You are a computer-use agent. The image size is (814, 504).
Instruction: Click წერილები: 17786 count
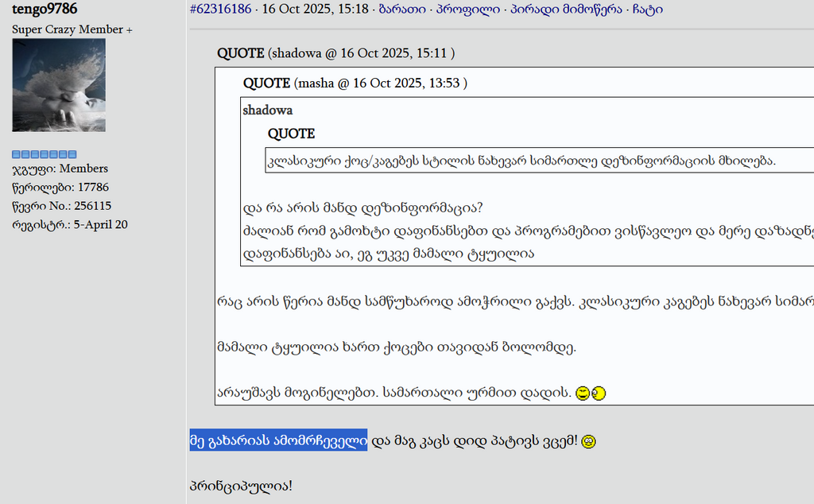(60, 188)
